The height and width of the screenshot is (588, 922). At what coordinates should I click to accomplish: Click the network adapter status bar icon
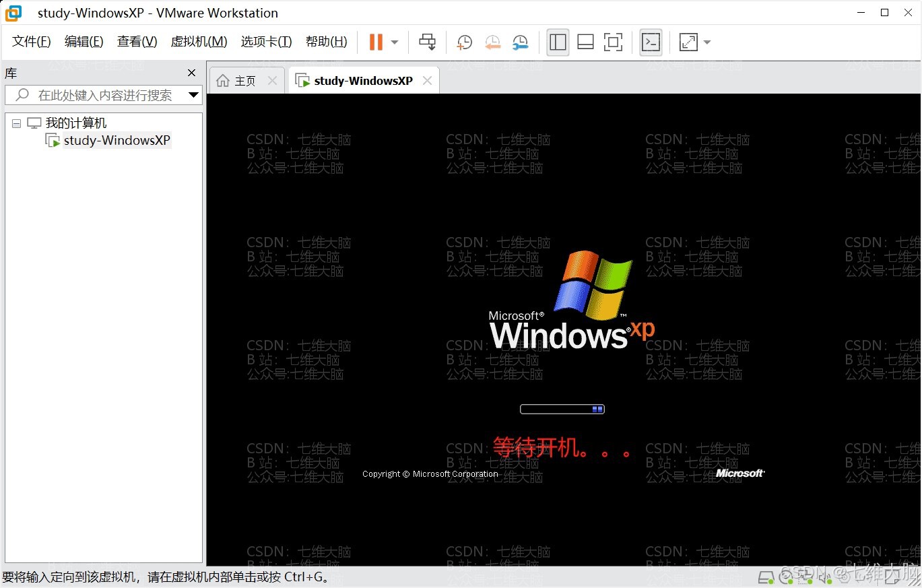point(805,577)
